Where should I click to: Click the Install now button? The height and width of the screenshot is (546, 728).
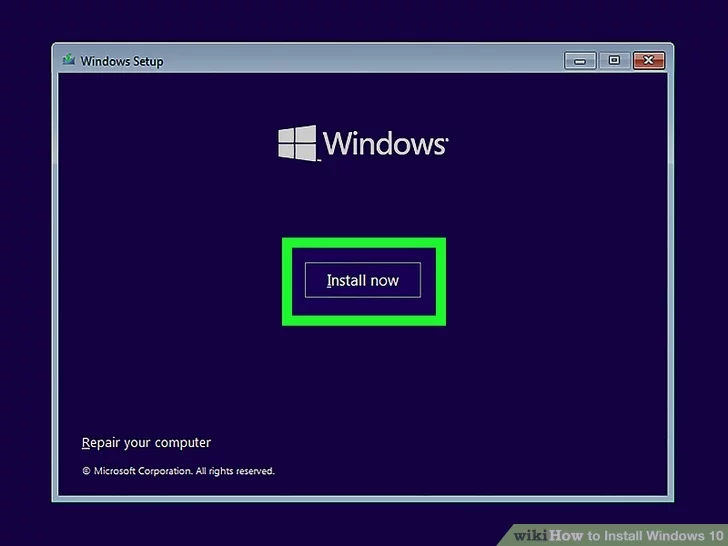coord(363,280)
